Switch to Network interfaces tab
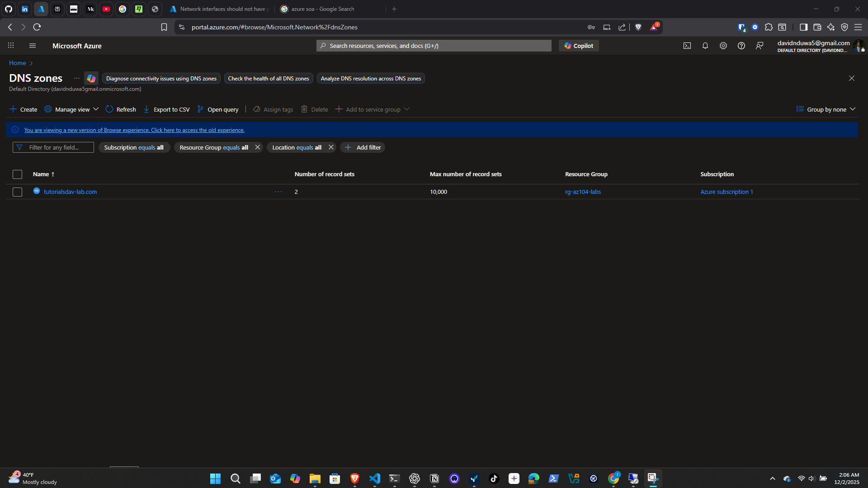The width and height of the screenshot is (868, 488). coord(220,9)
